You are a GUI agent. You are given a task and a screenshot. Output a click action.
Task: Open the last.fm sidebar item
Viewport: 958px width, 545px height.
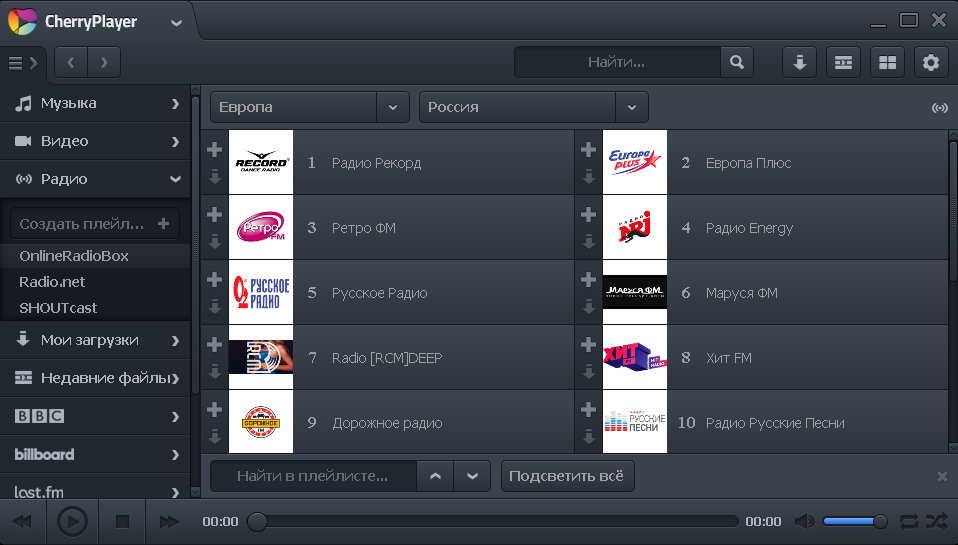(x=95, y=488)
